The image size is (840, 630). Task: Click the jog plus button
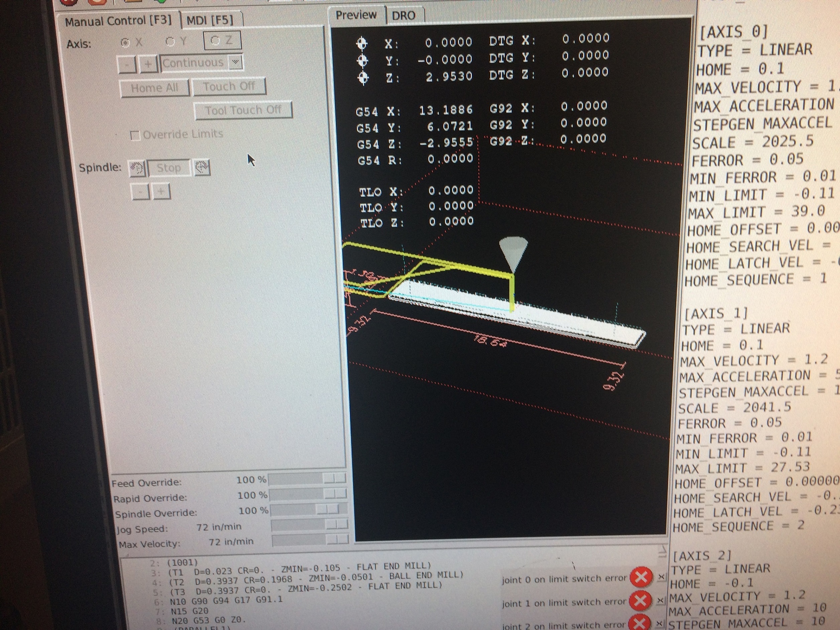click(148, 64)
